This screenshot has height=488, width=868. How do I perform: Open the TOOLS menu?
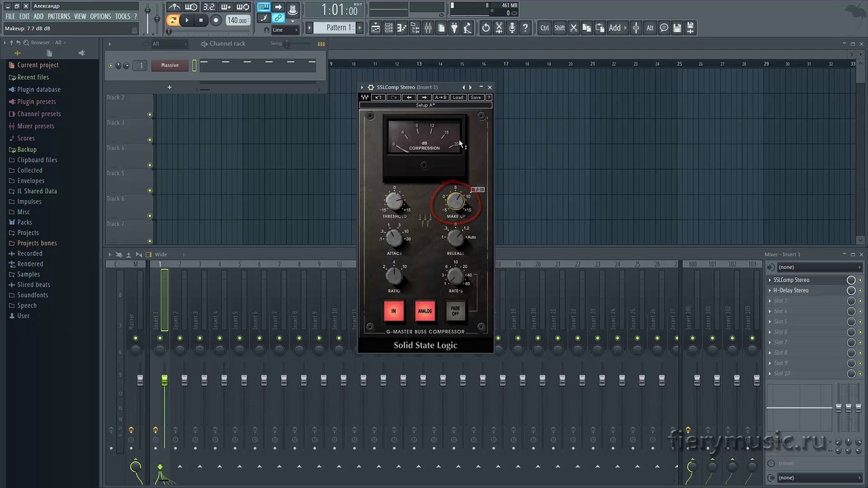(123, 16)
